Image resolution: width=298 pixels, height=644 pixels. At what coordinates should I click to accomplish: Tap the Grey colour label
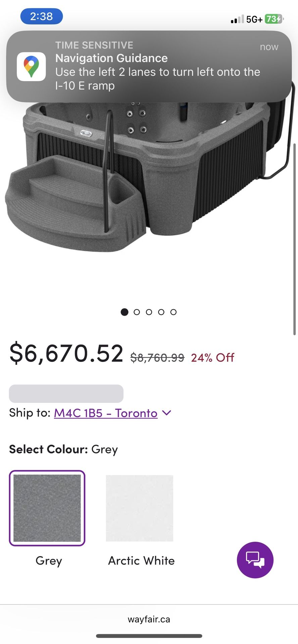pos(49,560)
